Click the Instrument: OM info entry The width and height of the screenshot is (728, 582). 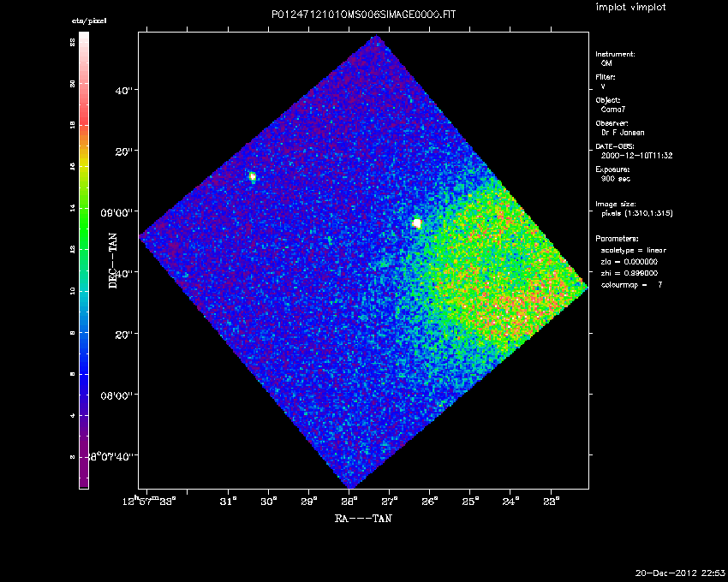coord(615,58)
